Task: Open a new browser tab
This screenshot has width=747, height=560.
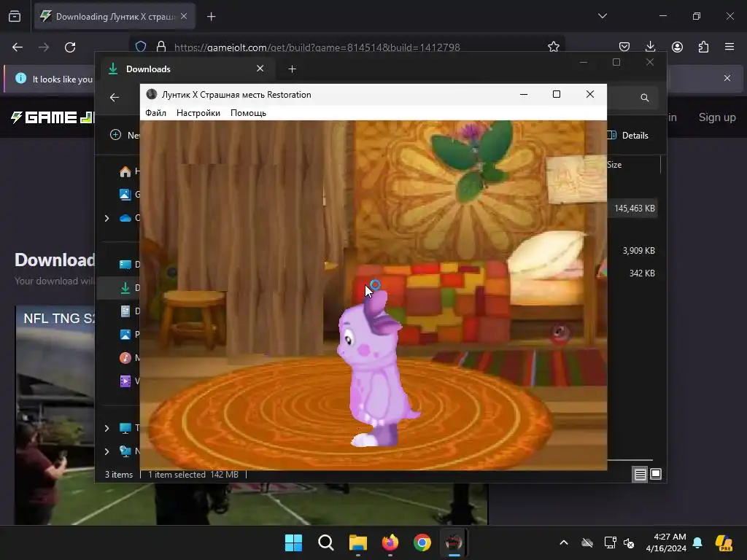Action: tap(211, 17)
